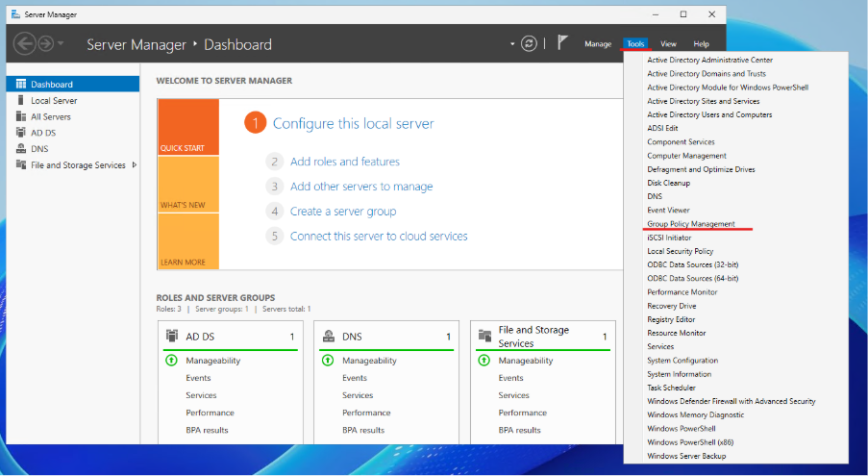868x476 pixels.
Task: Click the DNS sidebar item
Action: 38,149
